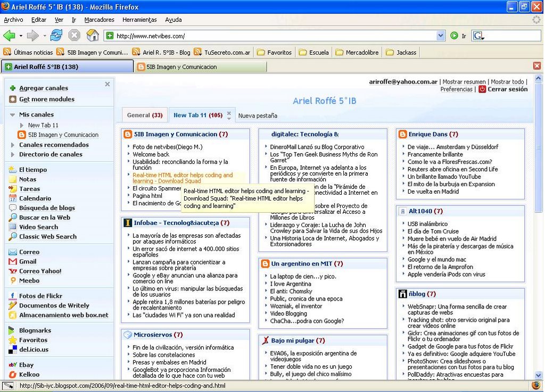The image size is (545, 392).
Task: Click the Video Search icon
Action: tap(13, 227)
